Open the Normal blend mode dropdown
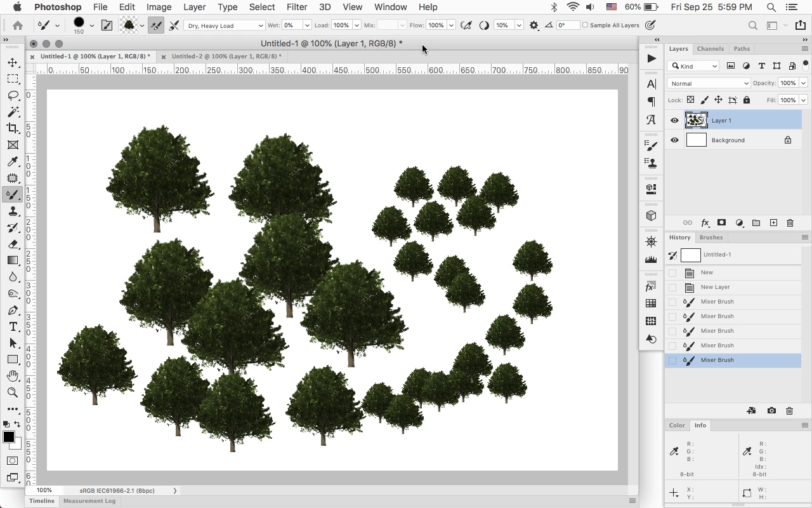This screenshot has height=508, width=812. click(709, 83)
